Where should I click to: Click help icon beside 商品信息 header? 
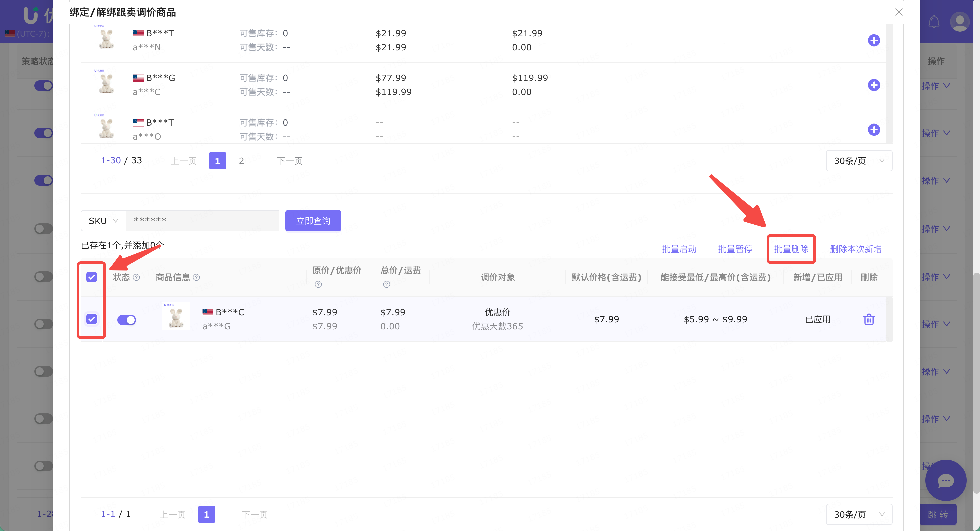(196, 277)
